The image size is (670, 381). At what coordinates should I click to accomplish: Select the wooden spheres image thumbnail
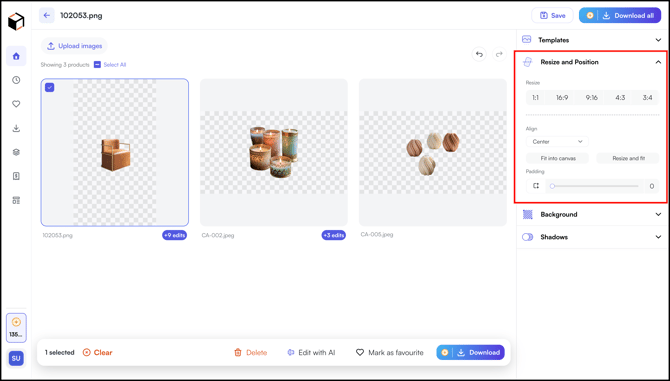[x=432, y=152]
